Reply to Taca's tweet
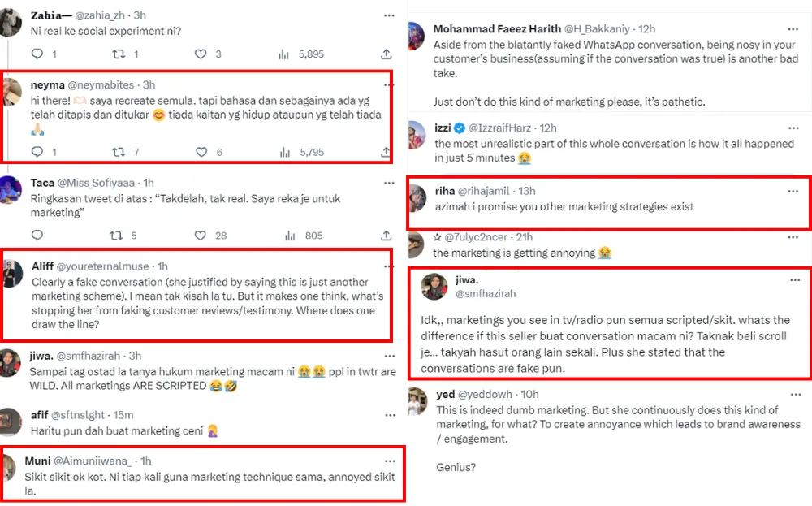 [x=37, y=236]
